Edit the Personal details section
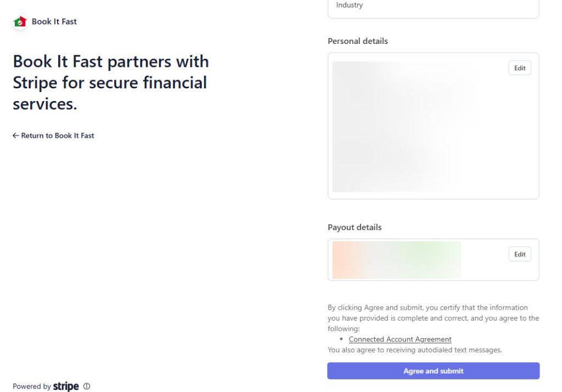Screen dimensions: 562x392 520,68
